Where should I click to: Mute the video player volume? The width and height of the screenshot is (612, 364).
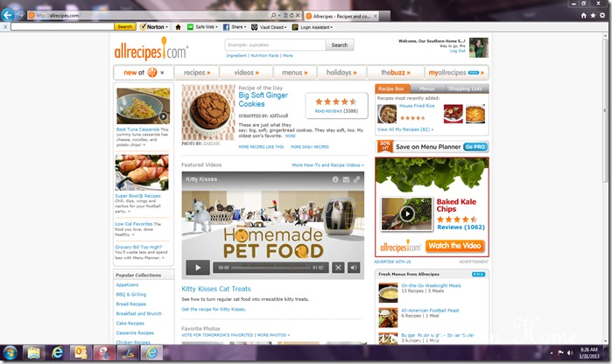pos(354,268)
